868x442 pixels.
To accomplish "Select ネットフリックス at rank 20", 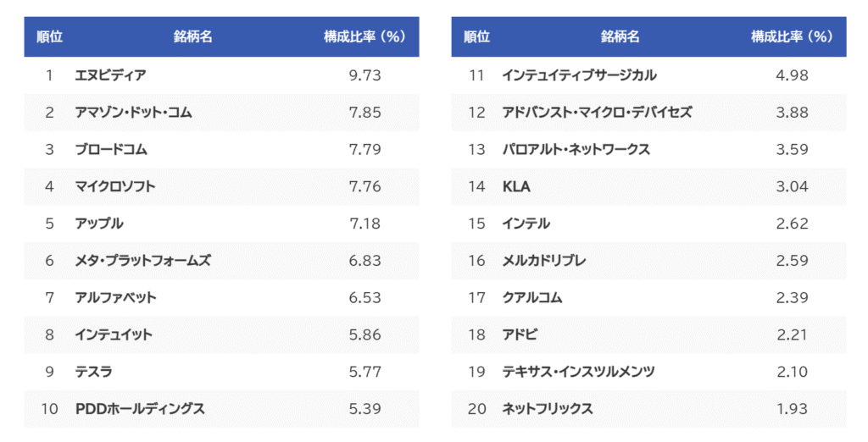I will [x=547, y=409].
